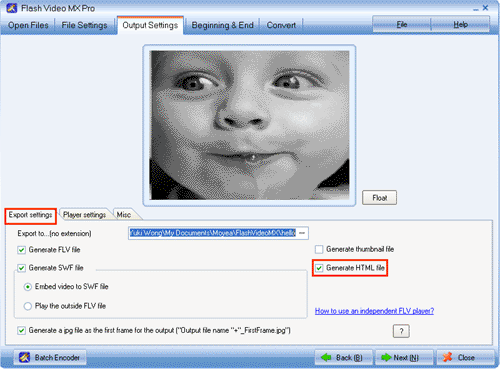This screenshot has height=369, width=500.
Task: Select Embed video to SWF file
Action: pos(28,287)
